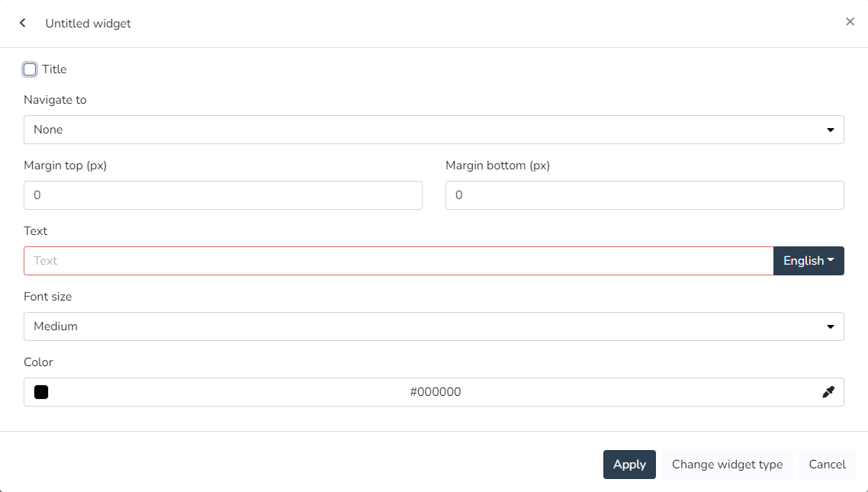This screenshot has height=492, width=868.
Task: Pick a color with the eyedropper icon
Action: (828, 392)
